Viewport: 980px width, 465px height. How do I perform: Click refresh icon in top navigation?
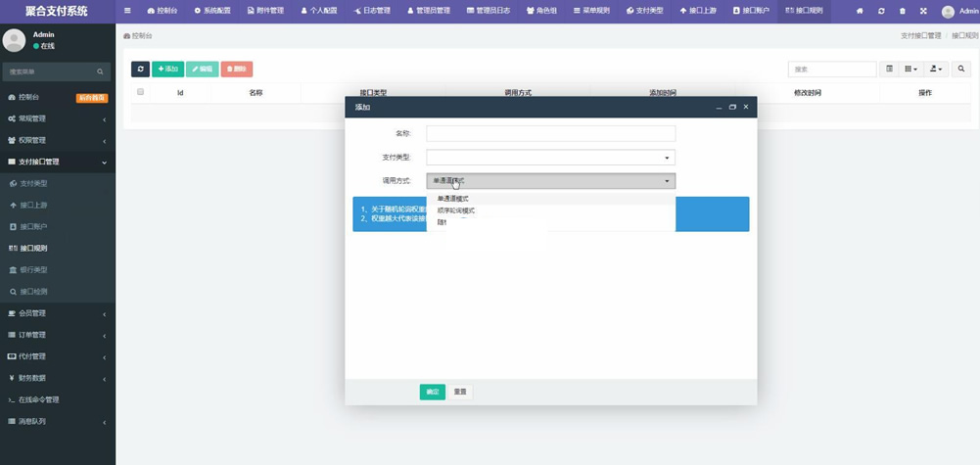pyautogui.click(x=881, y=11)
